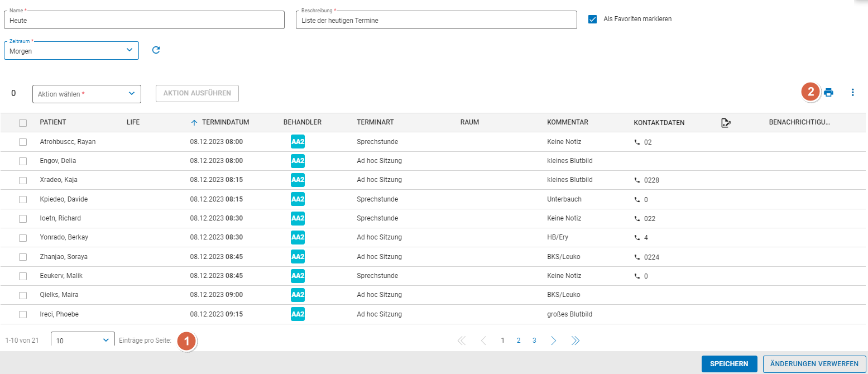Jump to the last page of results
Viewport: 868px width, 374px height.
(x=575, y=341)
